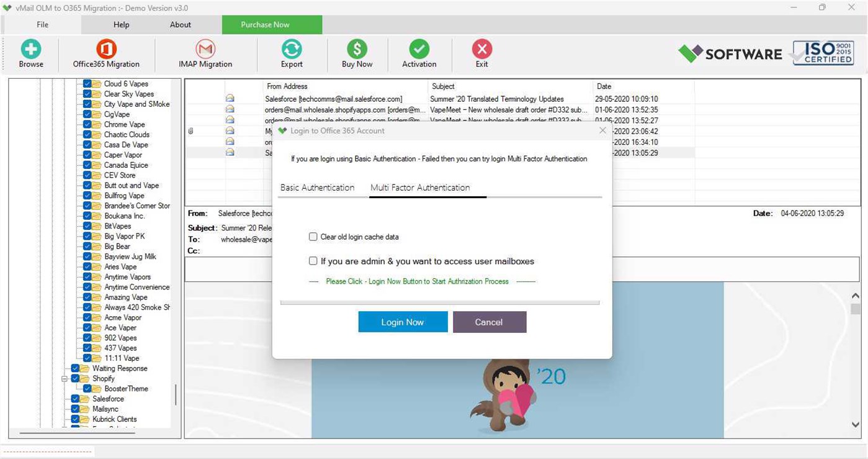Click the Export toolbar icon
This screenshot has width=868, height=459.
point(292,49)
